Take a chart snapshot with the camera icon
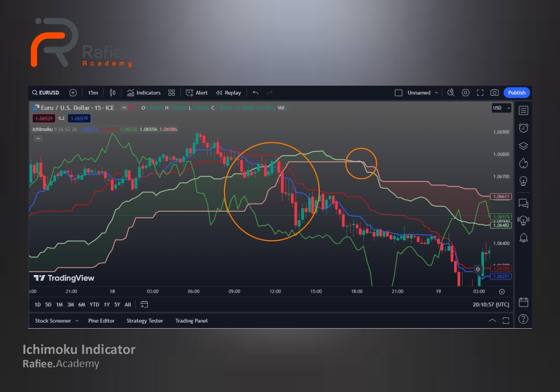The image size is (560, 392). 494,93
